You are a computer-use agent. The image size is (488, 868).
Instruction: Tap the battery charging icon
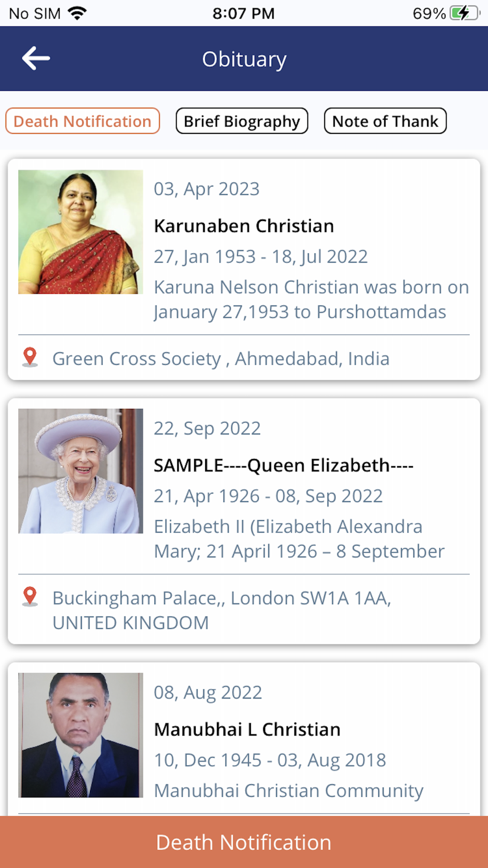tap(464, 13)
